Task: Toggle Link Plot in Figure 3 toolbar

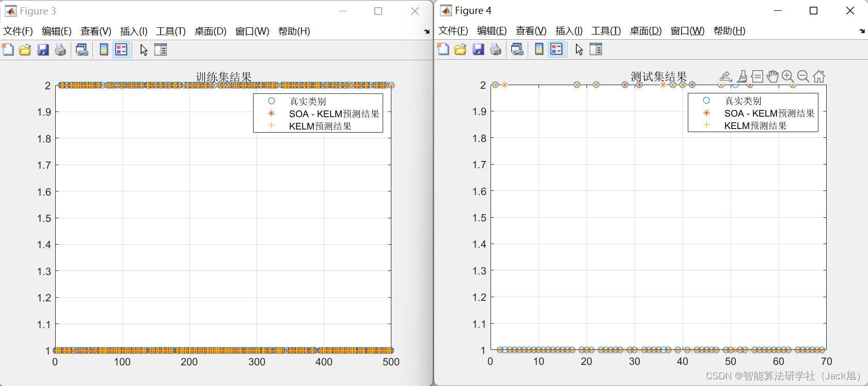Action: pyautogui.click(x=82, y=50)
